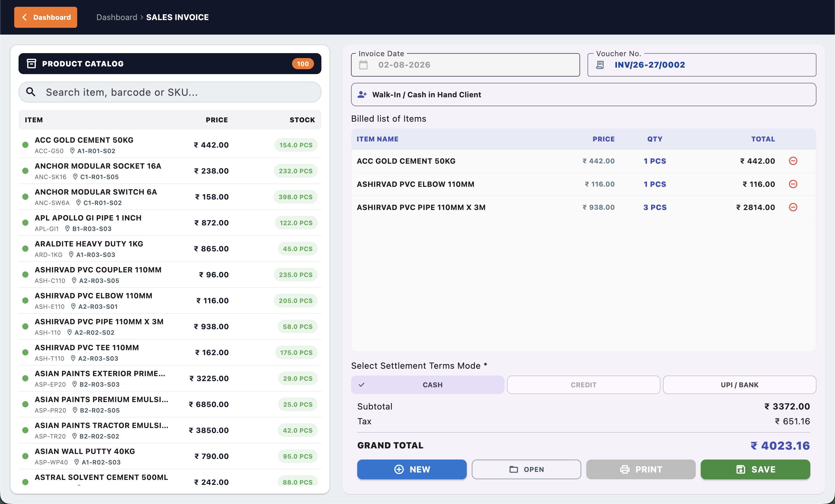835x504 pixels.
Task: Click 45.0 PCS stock badge
Action: coord(298,249)
